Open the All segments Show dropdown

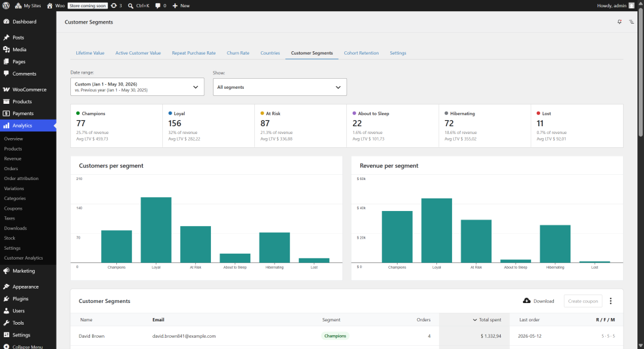280,87
